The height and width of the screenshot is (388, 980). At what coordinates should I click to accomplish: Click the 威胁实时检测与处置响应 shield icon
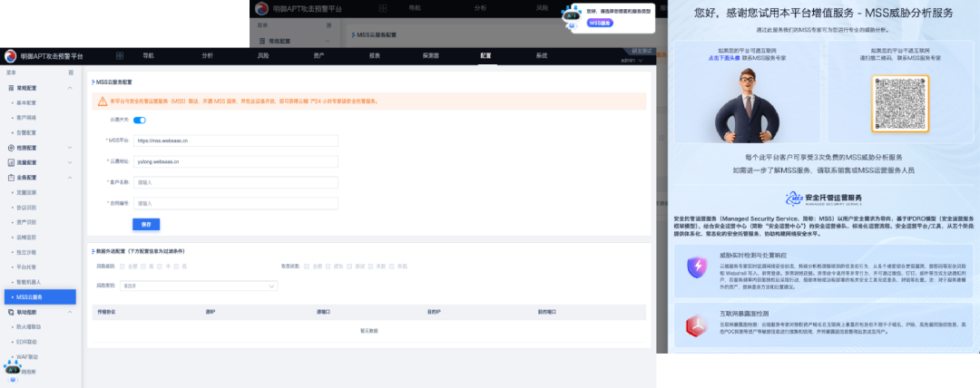pos(697,267)
